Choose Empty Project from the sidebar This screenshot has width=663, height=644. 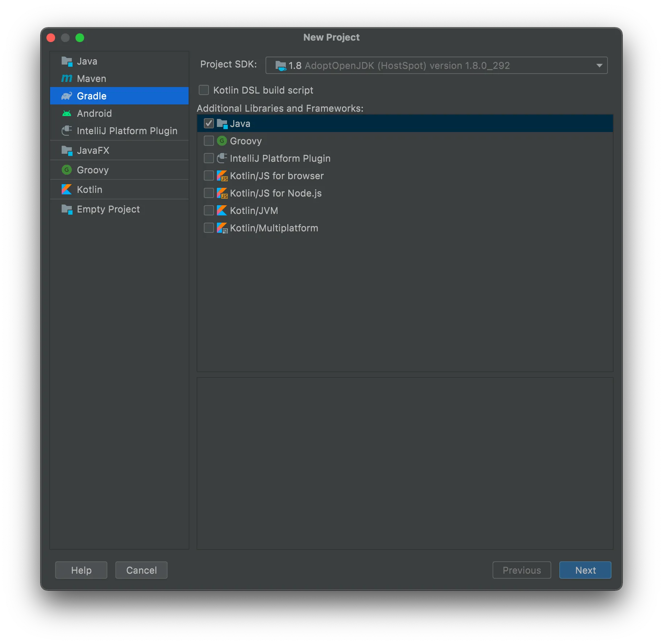point(108,209)
